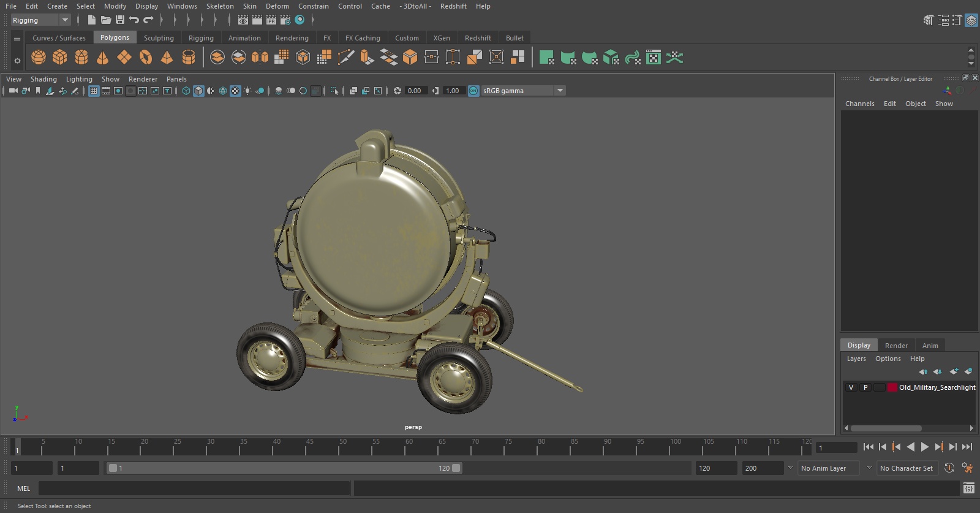Create a polygon sphere from the shelf

[39, 58]
